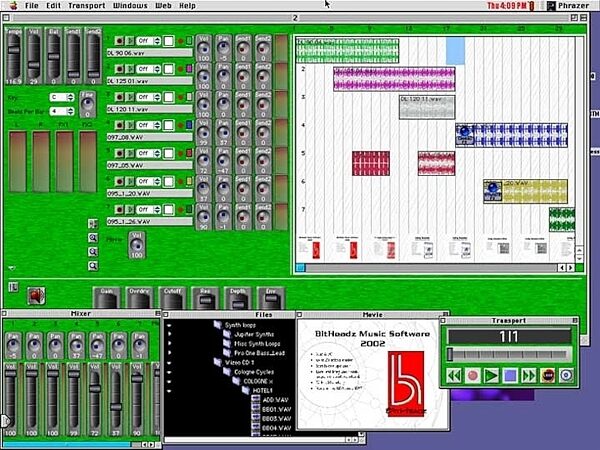Click the Tempo slider showing 116.9
Viewport: 600px width, 450px height.
click(x=14, y=56)
